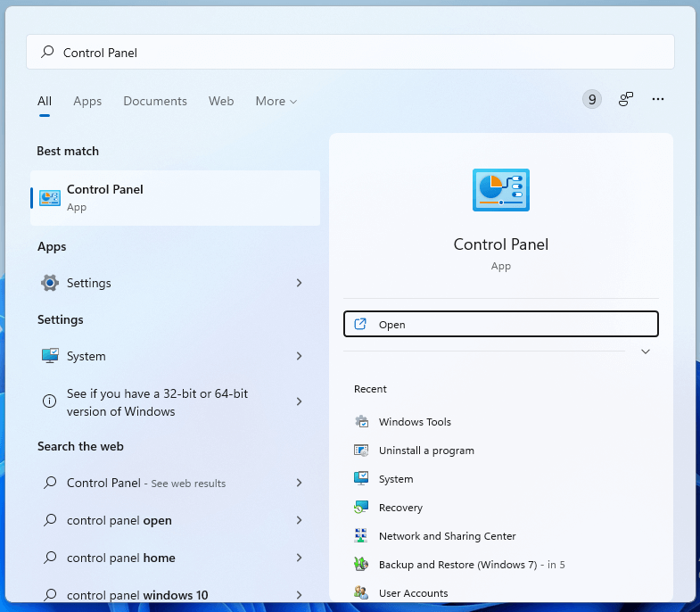Click the magnifier icon next to 'control panel open'
700x612 pixels.
(50, 520)
